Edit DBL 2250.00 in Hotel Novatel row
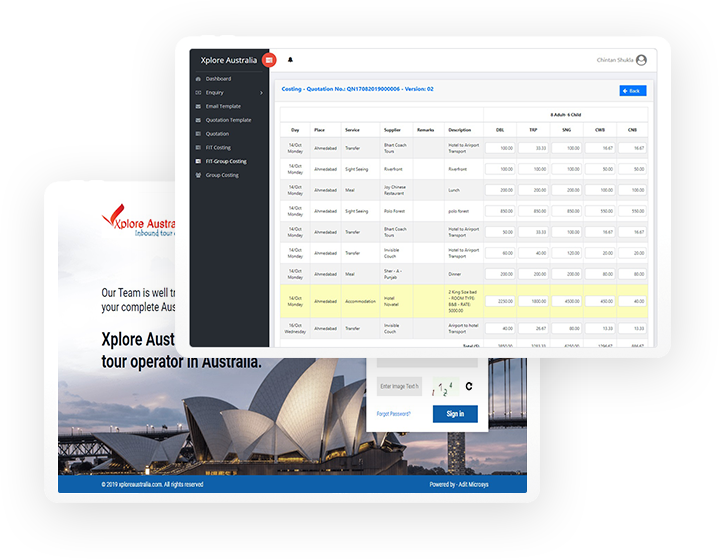The width and height of the screenshot is (719, 559). tap(500, 301)
